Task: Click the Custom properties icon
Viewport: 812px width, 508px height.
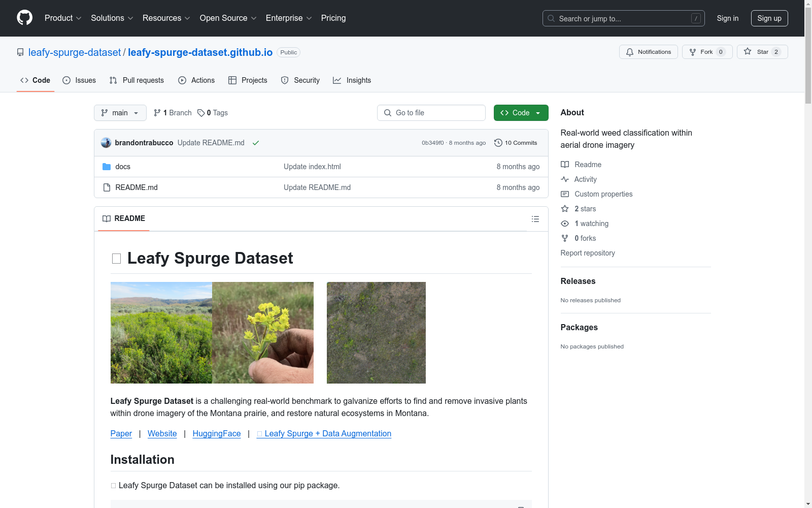Action: pos(565,194)
